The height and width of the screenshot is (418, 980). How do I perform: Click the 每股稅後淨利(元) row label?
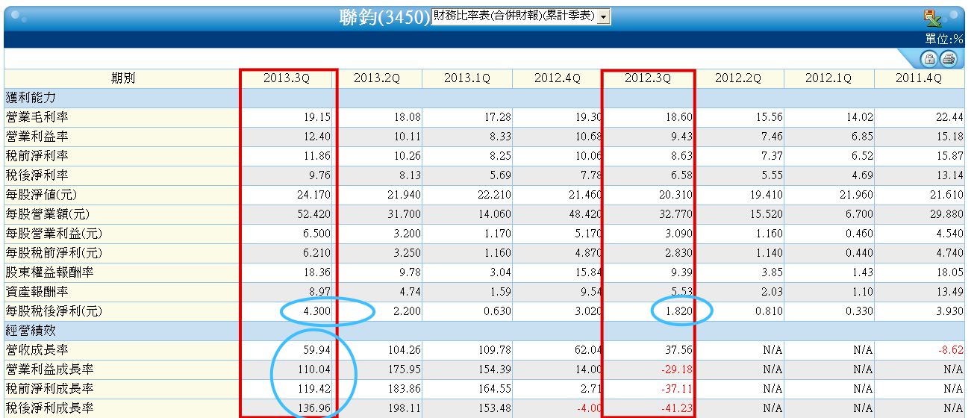point(55,311)
